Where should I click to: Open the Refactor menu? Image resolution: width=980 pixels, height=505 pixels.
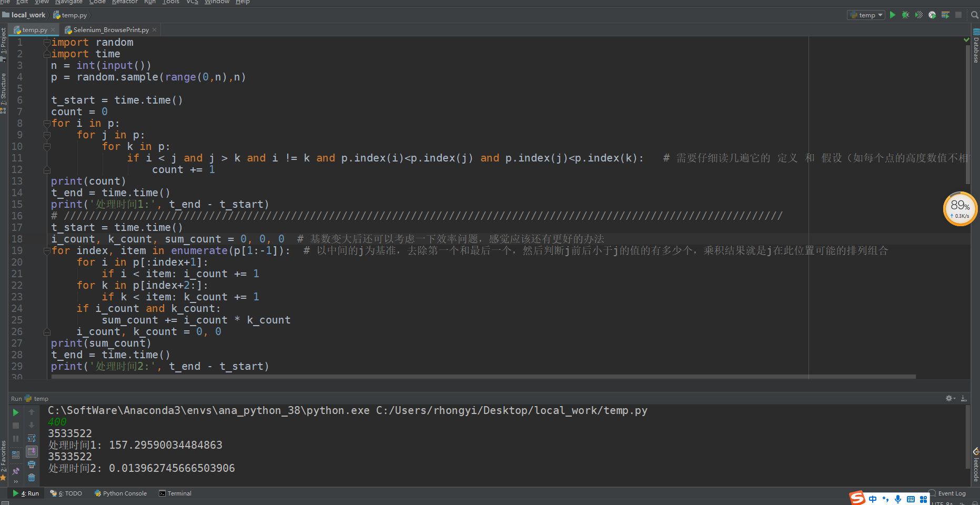click(x=125, y=2)
